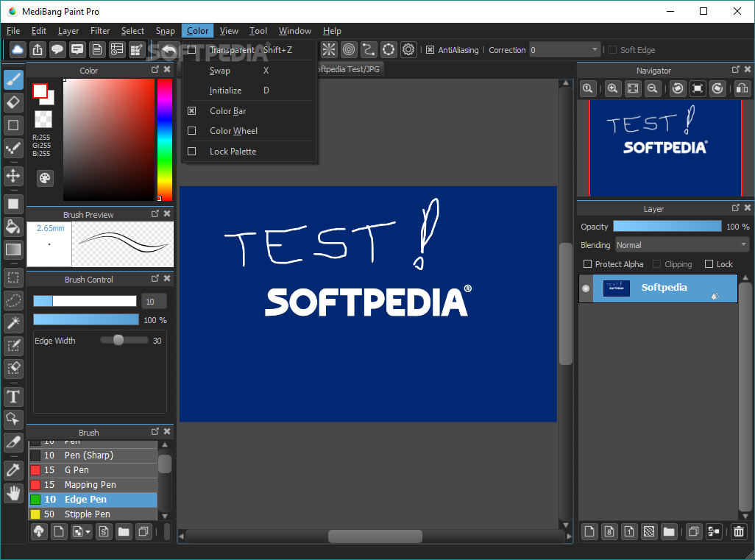This screenshot has width=755, height=560.
Task: Select the Magic Wand tool
Action: 13,322
